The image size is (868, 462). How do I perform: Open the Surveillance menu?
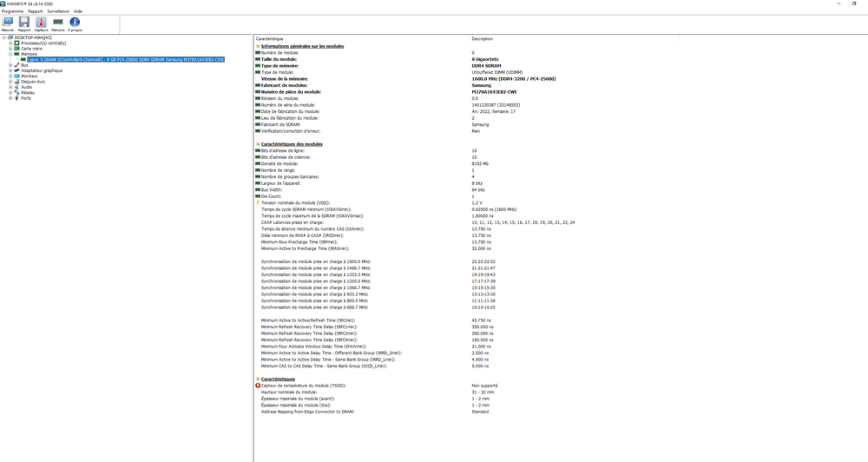pyautogui.click(x=58, y=11)
